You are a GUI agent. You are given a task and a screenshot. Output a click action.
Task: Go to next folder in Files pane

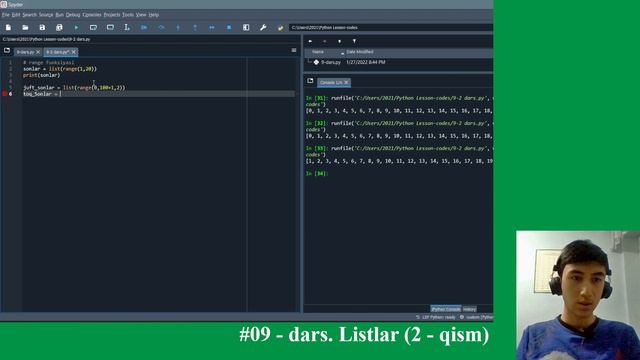[325, 41]
